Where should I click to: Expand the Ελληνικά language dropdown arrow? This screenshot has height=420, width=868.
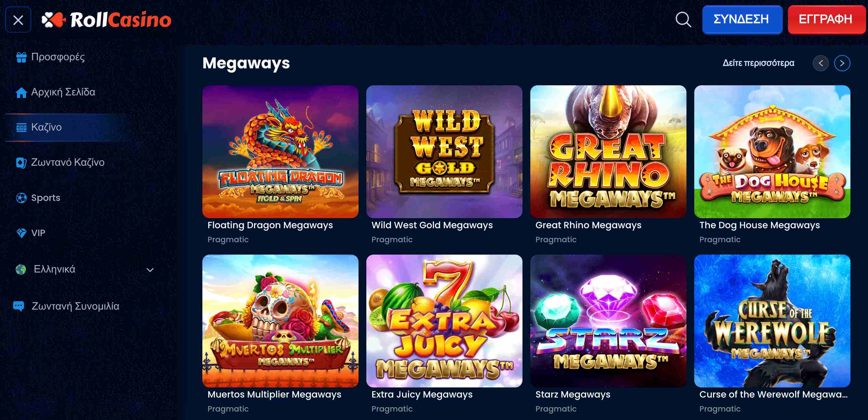tap(150, 270)
